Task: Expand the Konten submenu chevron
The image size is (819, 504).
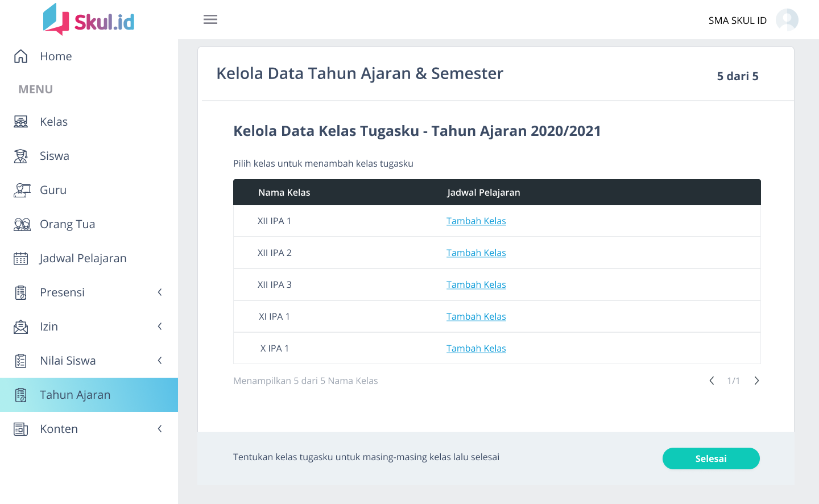Action: 160,429
